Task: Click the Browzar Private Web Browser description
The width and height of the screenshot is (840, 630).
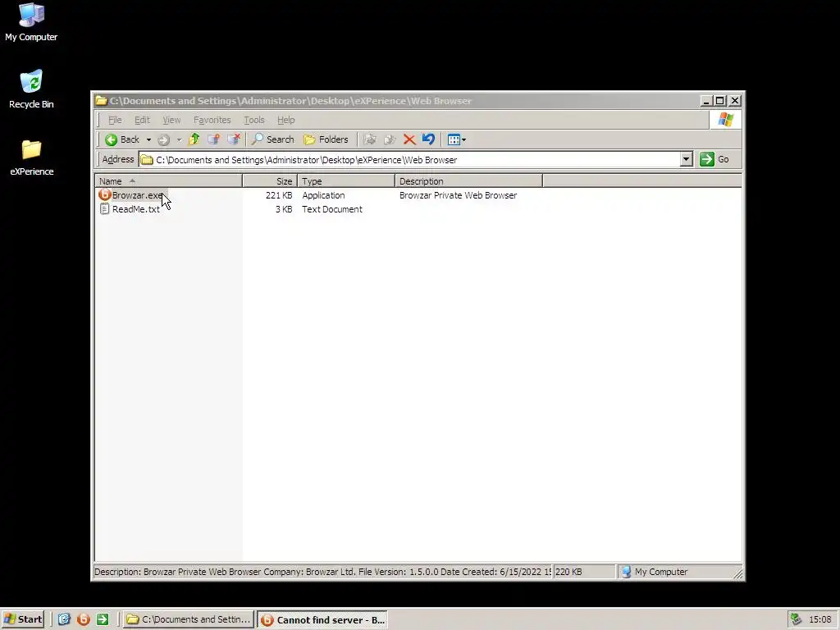Action: pyautogui.click(x=458, y=195)
